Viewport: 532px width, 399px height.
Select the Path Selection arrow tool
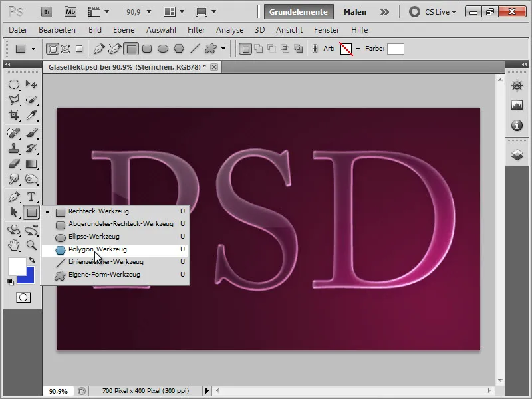[x=14, y=212]
